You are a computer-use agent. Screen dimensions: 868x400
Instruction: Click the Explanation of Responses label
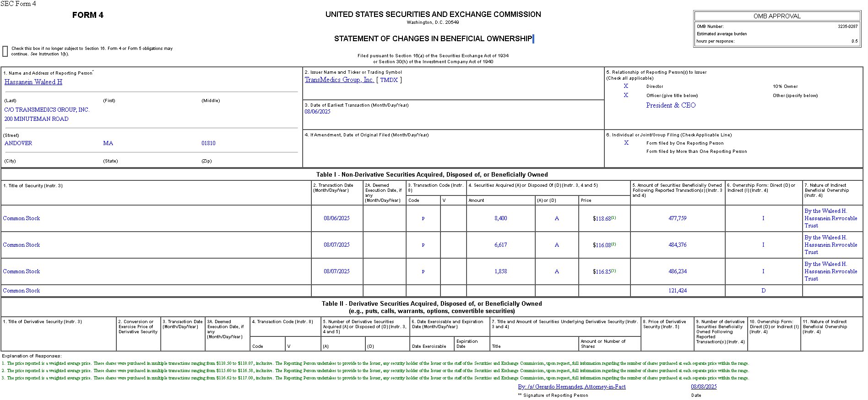point(32,356)
